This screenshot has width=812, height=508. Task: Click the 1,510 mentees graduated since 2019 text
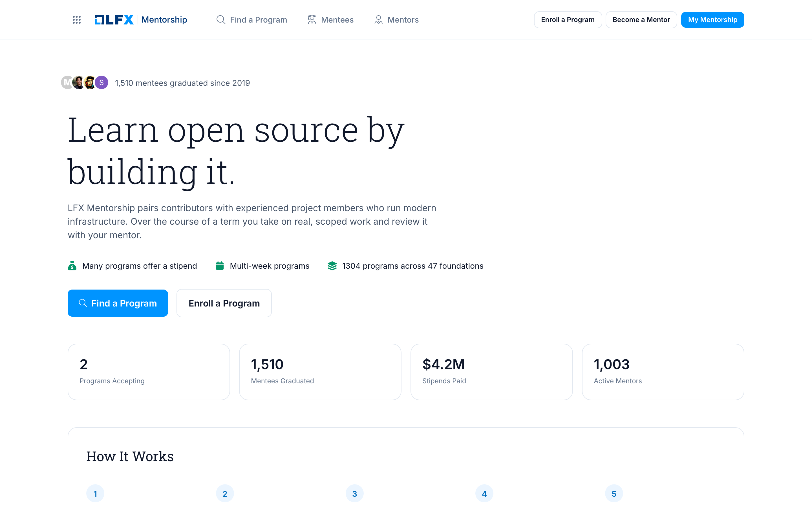(182, 83)
